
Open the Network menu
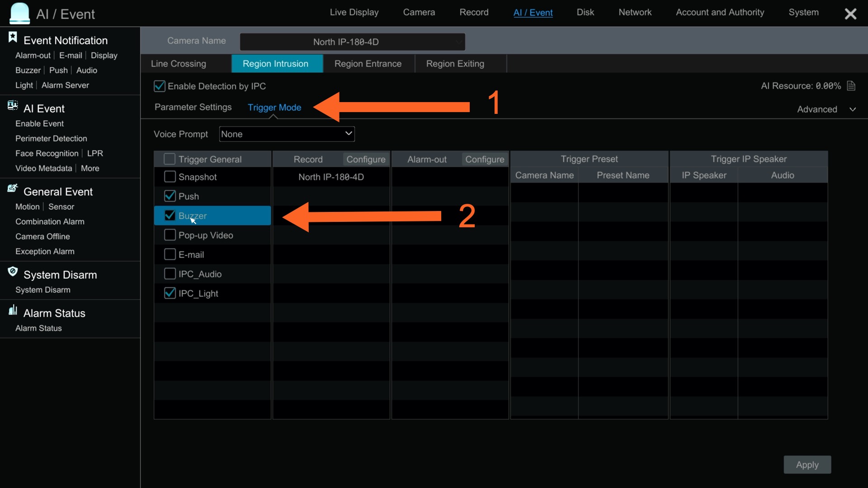[x=635, y=12]
